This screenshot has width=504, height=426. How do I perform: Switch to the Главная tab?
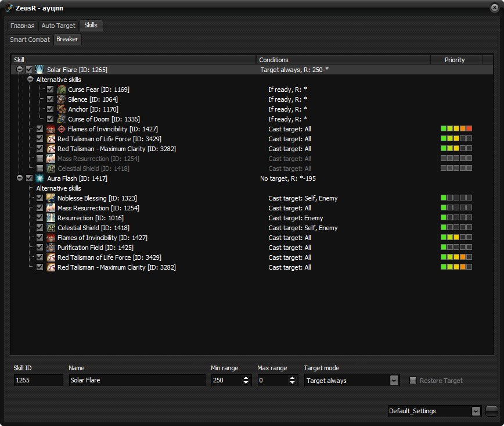(x=22, y=26)
